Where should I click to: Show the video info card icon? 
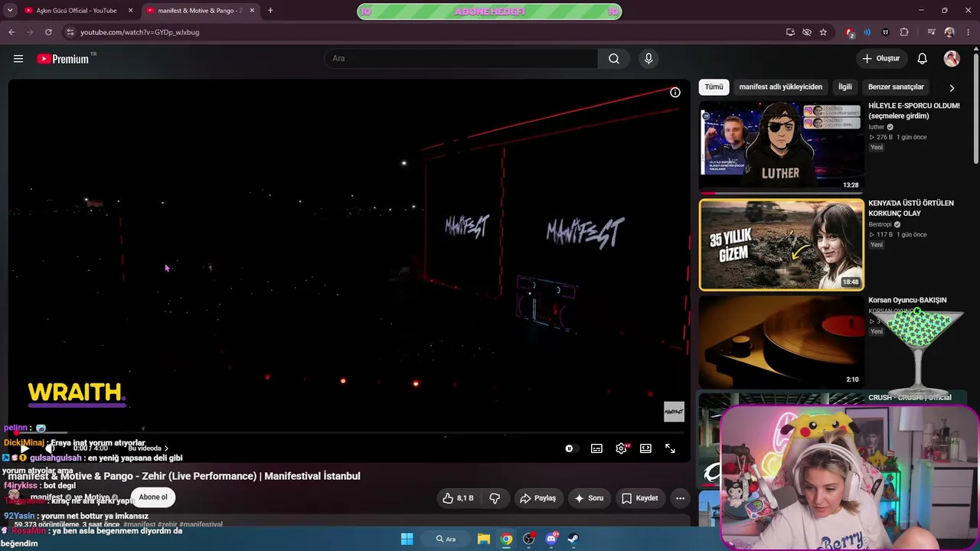pyautogui.click(x=675, y=93)
